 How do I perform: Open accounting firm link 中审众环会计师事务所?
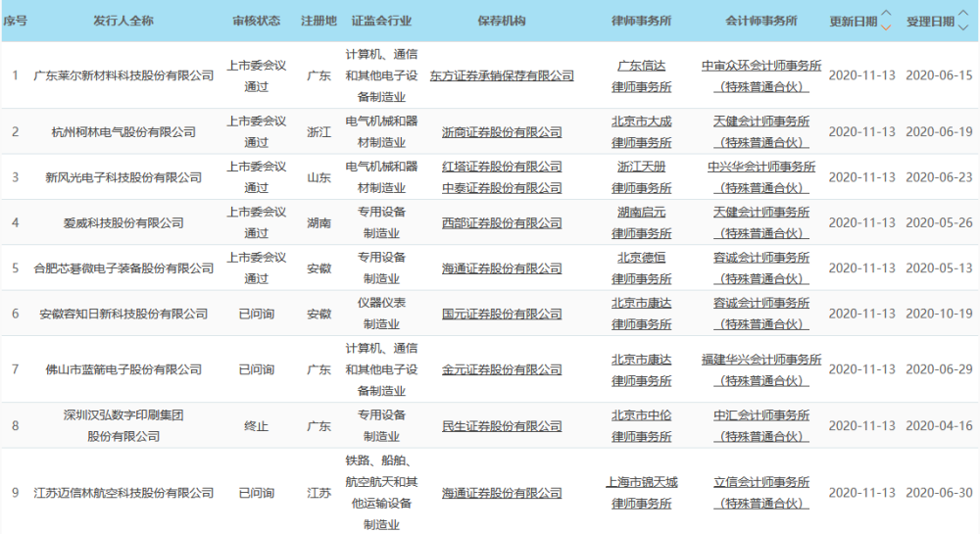pyautogui.click(x=761, y=76)
